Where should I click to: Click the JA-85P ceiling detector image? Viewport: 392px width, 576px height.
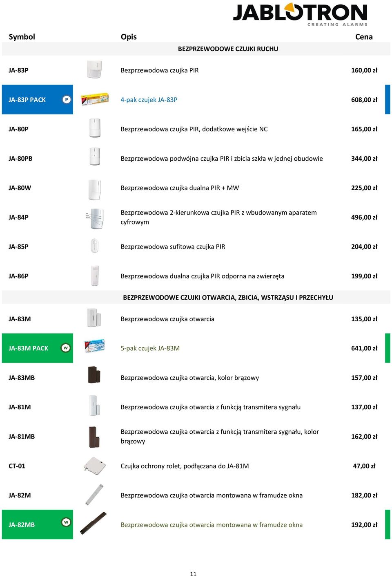pos(94,246)
